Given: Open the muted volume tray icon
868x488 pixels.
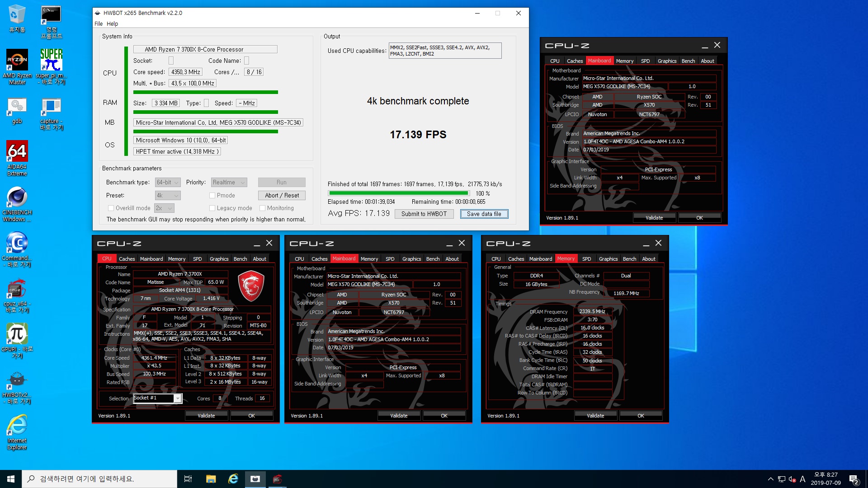Looking at the screenshot, I should [x=792, y=479].
